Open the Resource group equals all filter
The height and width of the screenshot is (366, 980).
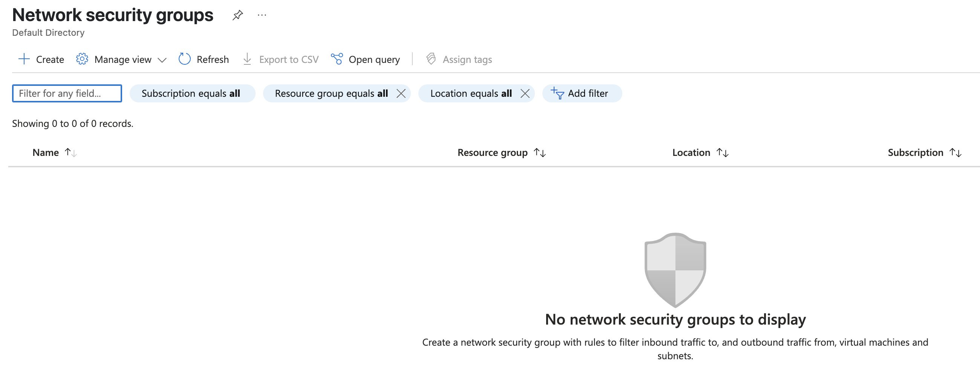coord(331,93)
